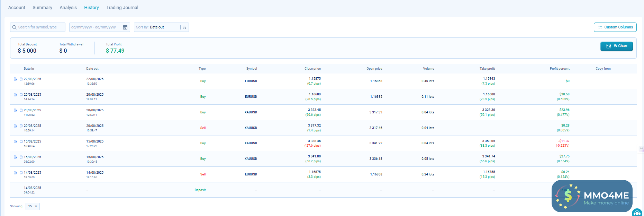
Task: Expand the Sort by Date out dropdown
Action: click(x=158, y=27)
